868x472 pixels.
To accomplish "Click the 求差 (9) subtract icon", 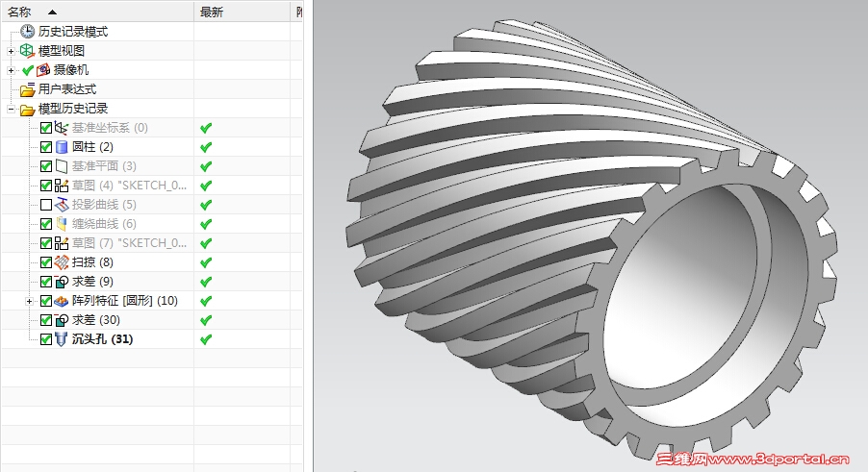I will pos(62,282).
